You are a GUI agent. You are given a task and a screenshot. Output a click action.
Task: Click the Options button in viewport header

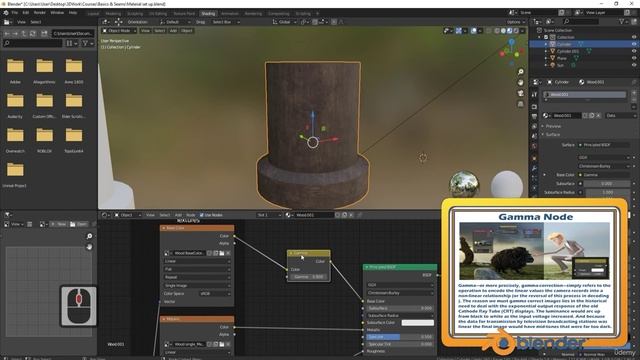coord(516,22)
